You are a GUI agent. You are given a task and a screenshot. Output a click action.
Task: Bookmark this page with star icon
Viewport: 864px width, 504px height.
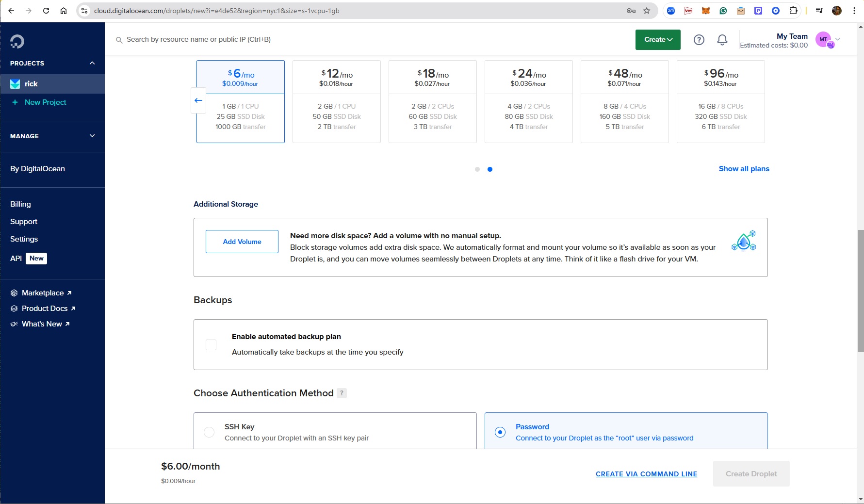[647, 11]
